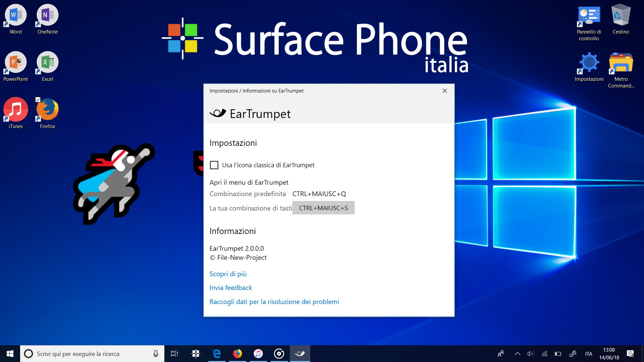Viewport: 644px width, 362px height.
Task: Enable "Usa l'icona classica di EarTrumpet" checkbox
Action: click(x=214, y=165)
